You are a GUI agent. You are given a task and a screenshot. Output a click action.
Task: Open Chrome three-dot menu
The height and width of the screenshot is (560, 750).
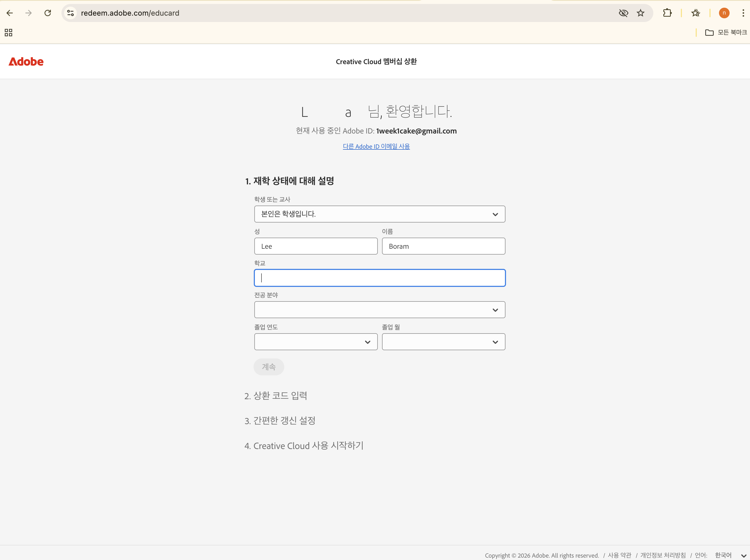click(743, 13)
